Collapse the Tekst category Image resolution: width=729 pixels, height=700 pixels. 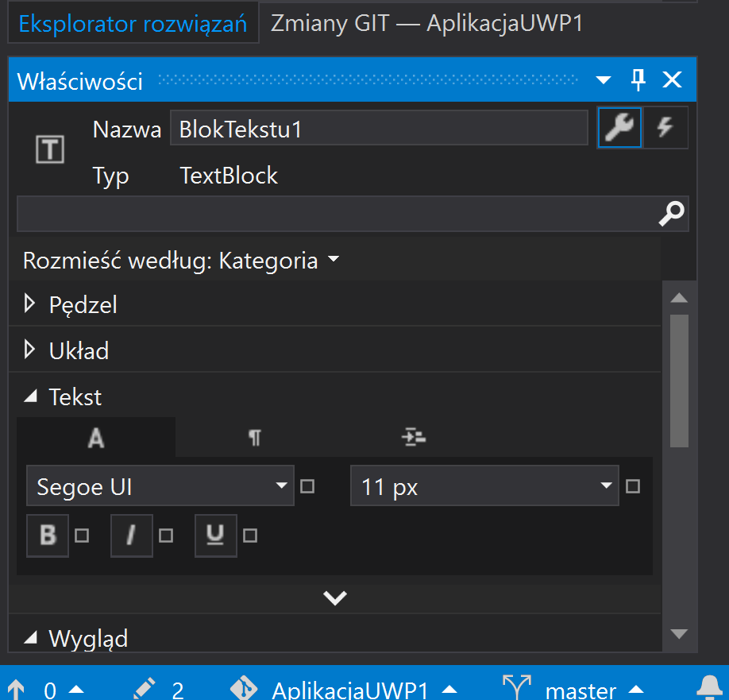coord(30,396)
